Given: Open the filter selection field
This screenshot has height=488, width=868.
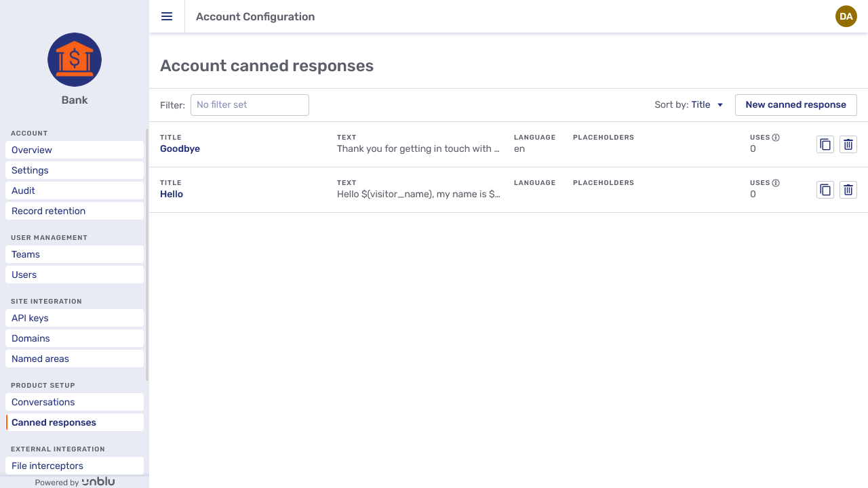Looking at the screenshot, I should pos(250,104).
